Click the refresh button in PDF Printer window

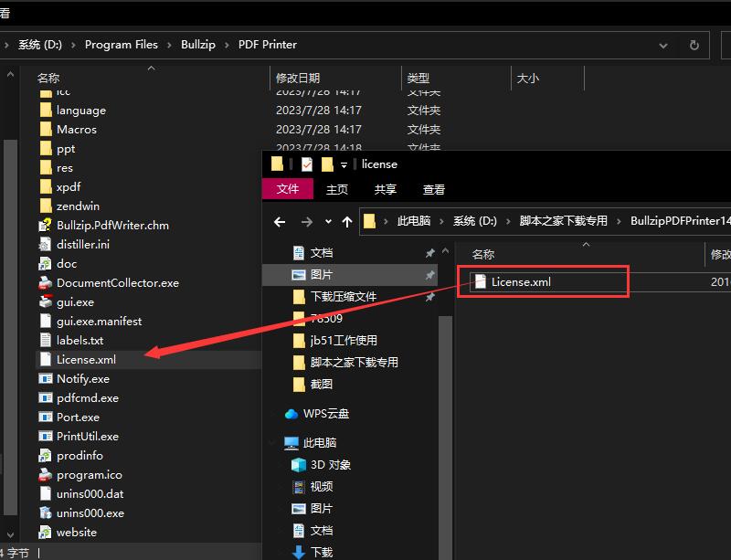(694, 45)
